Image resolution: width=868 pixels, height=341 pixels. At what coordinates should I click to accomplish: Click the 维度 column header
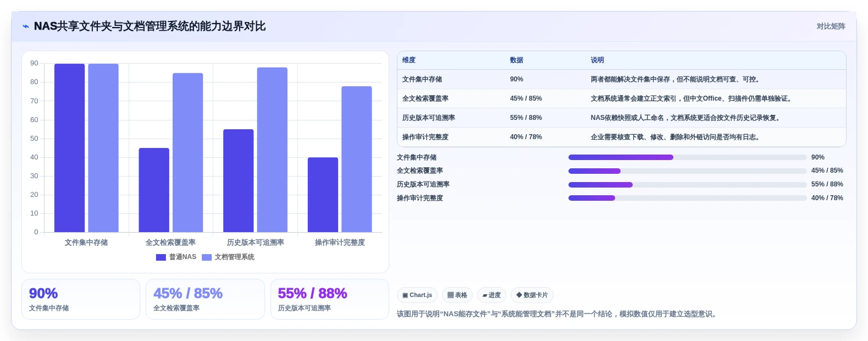coord(409,61)
